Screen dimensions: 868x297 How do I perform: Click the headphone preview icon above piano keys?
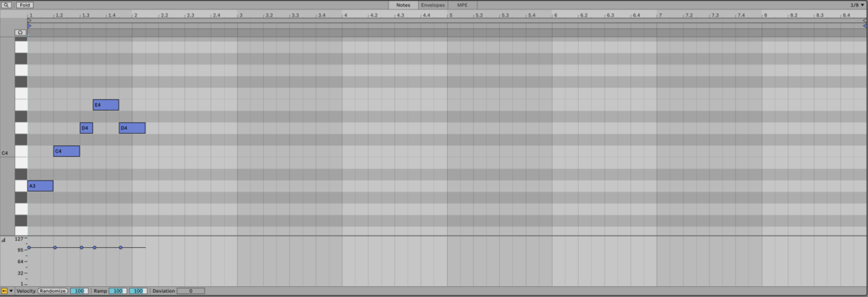[x=20, y=33]
